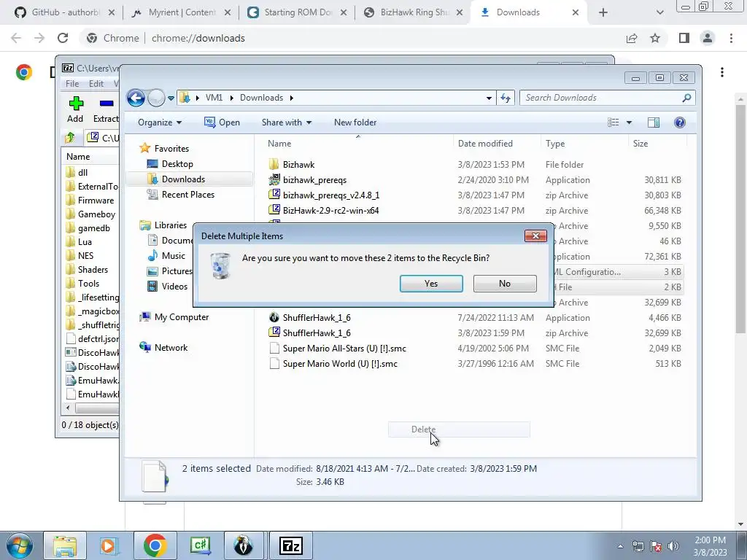Click the Explorer forward arrow button
Image resolution: width=747 pixels, height=560 pixels.
click(156, 98)
